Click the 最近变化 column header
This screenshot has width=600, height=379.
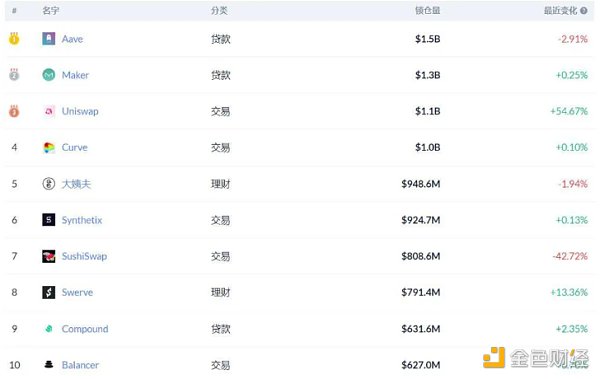[560, 11]
